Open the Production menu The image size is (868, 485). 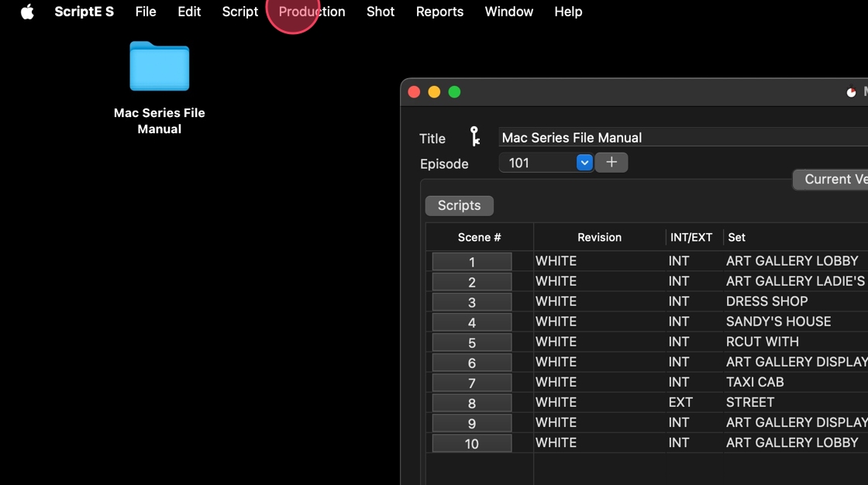pyautogui.click(x=312, y=12)
